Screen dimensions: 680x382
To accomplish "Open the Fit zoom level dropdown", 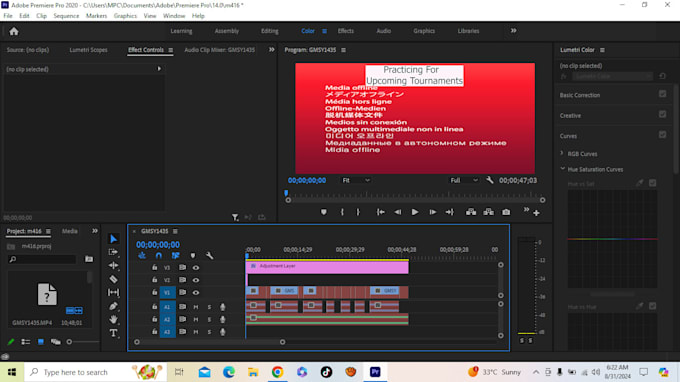I will (356, 180).
